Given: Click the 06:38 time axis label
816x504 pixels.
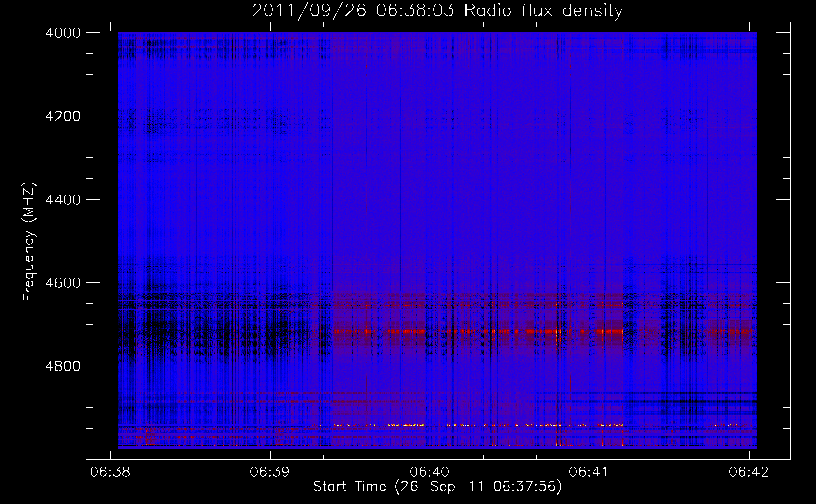Looking at the screenshot, I should tap(110, 472).
